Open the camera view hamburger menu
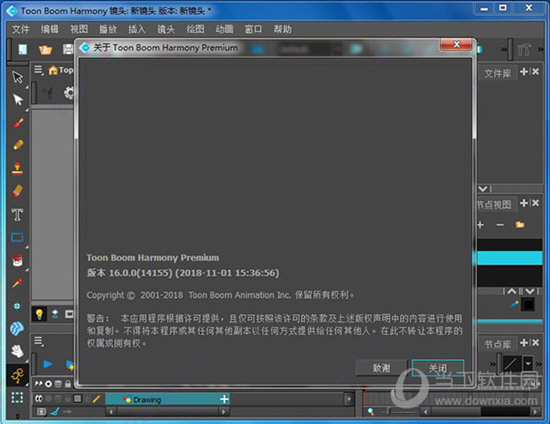 (38, 70)
